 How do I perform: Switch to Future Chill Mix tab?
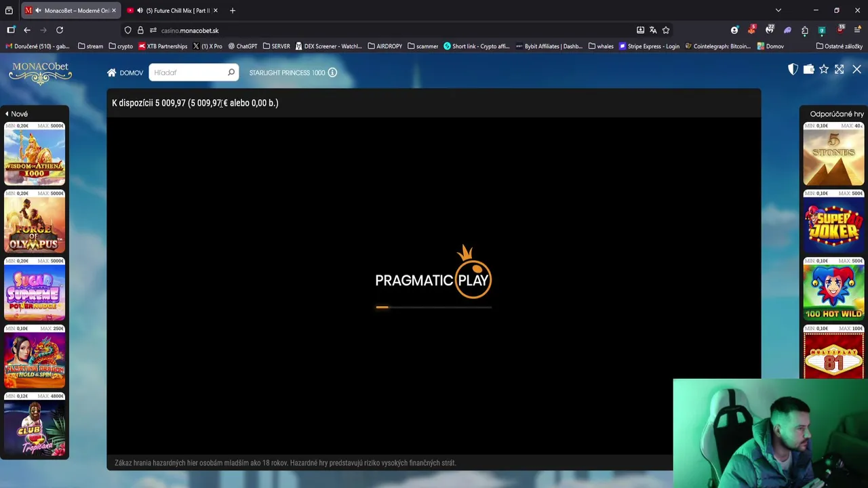[172, 10]
